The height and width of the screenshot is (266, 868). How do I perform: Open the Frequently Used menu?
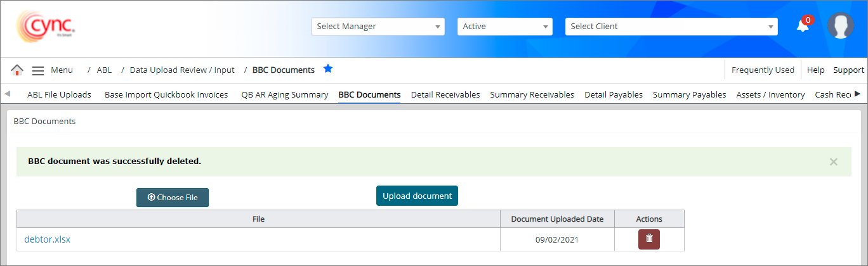[763, 70]
